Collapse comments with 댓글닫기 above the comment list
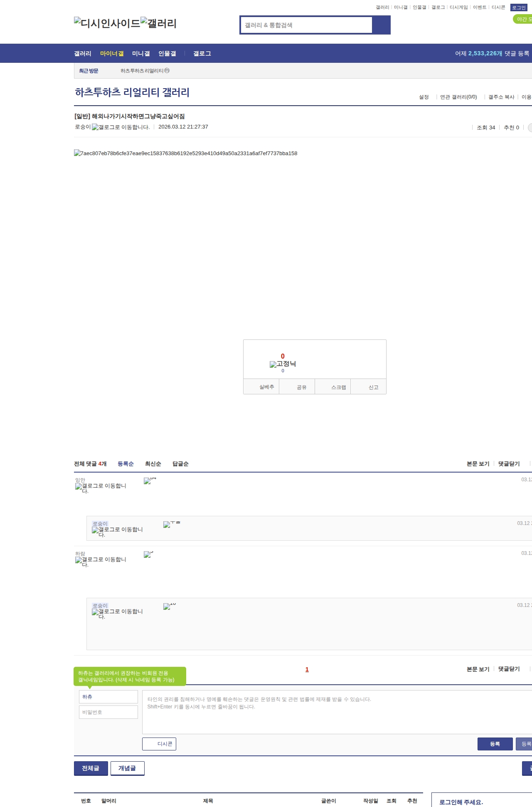The height and width of the screenshot is (807, 532). [509, 464]
